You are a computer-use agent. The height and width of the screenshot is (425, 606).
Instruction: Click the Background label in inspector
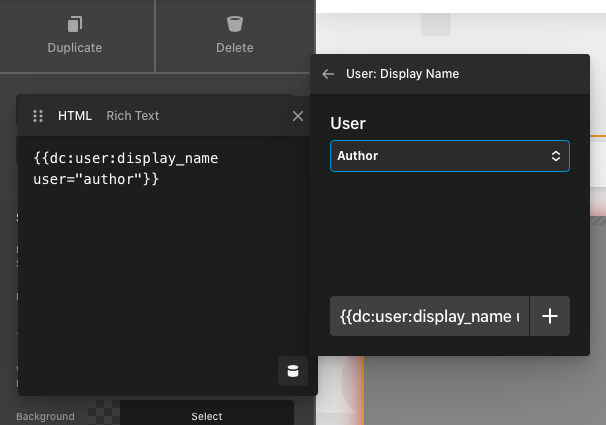point(45,416)
